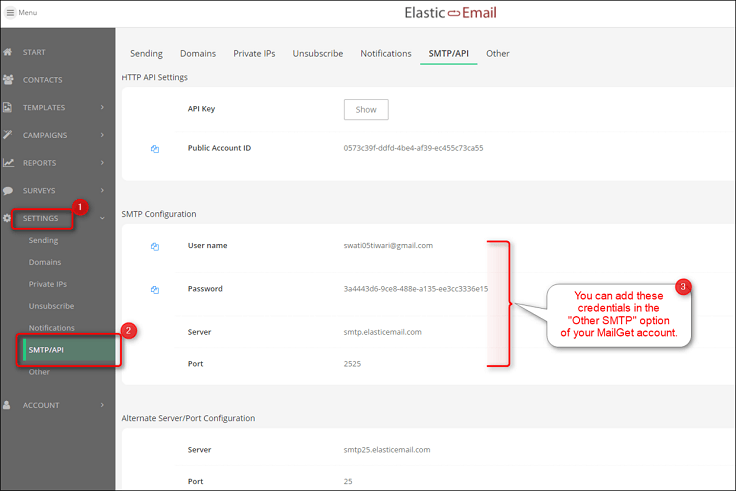Switch to the Sending tab
The width and height of the screenshot is (736, 491).
coord(146,54)
